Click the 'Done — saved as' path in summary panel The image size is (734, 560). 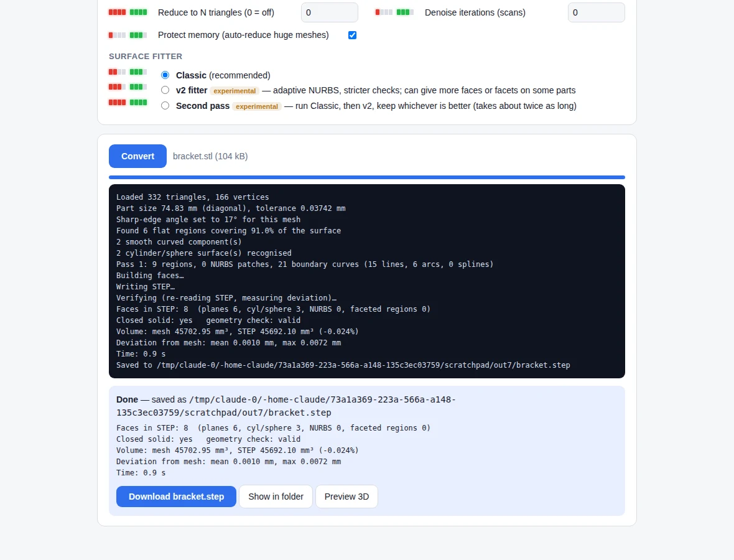point(286,406)
